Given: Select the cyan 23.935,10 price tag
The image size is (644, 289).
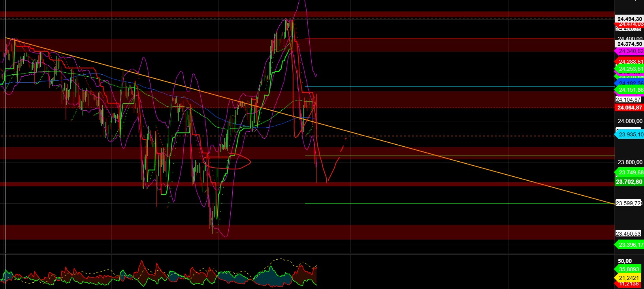Looking at the screenshot, I should 631,135.
